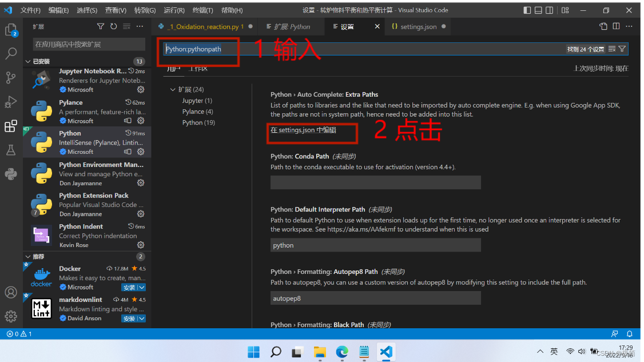Viewport: 644px width, 362px height.
Task: Open settings JSON file icon
Action: pyautogui.click(x=603, y=26)
